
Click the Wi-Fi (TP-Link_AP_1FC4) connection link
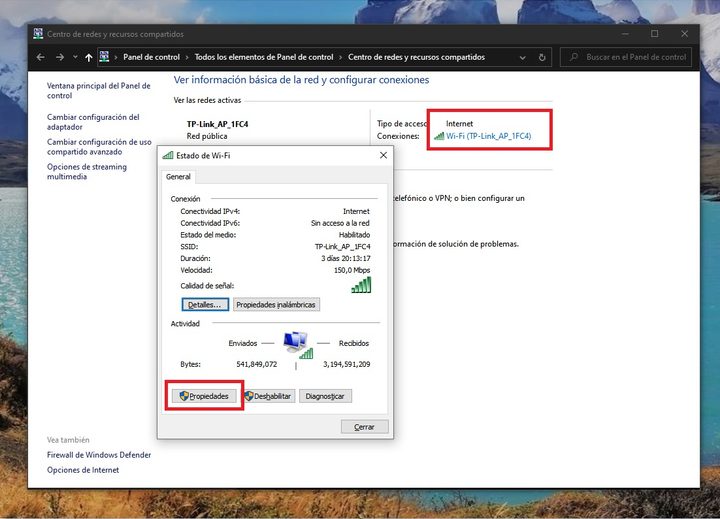point(488,135)
